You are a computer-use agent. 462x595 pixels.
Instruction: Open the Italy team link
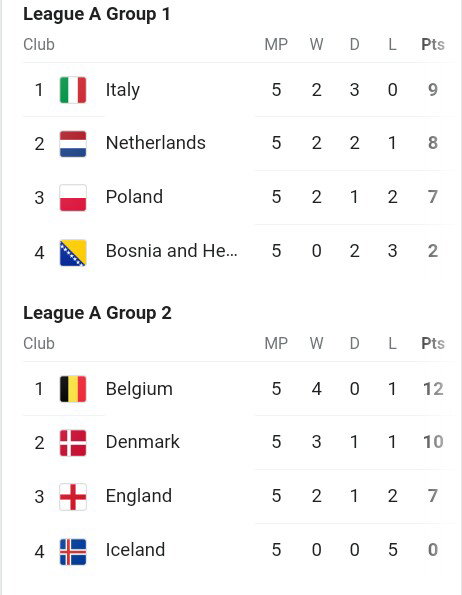[x=123, y=90]
